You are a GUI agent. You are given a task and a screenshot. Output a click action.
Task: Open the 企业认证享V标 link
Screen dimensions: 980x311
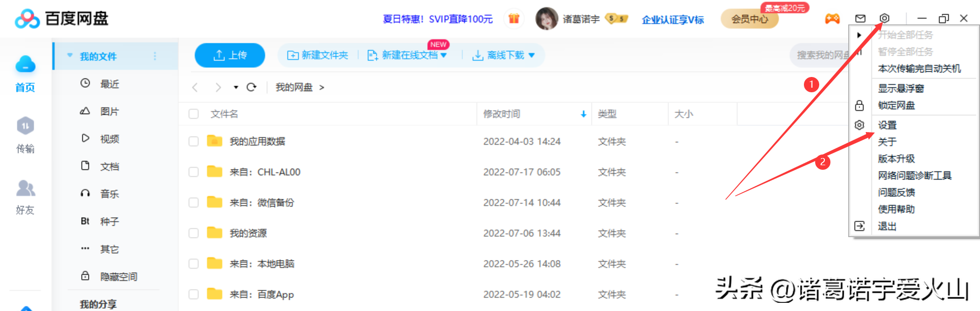673,19
